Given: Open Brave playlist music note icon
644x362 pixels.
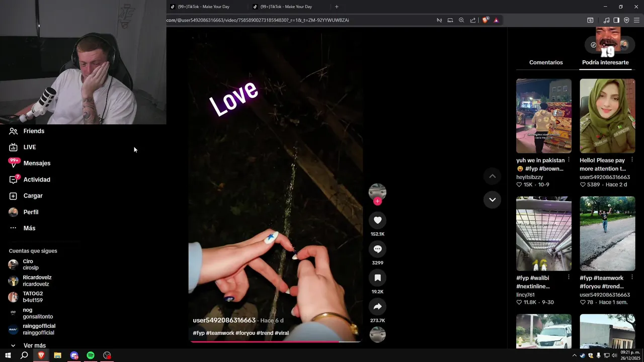Looking at the screenshot, I should pyautogui.click(x=606, y=20).
